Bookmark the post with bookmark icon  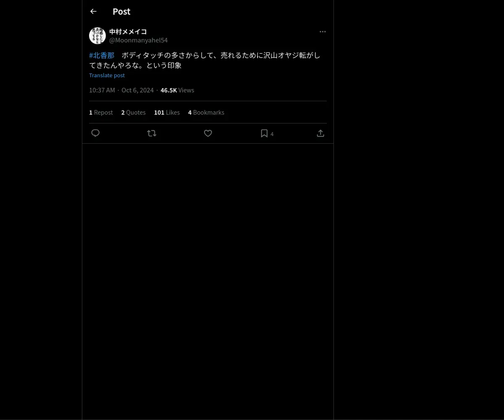264,133
